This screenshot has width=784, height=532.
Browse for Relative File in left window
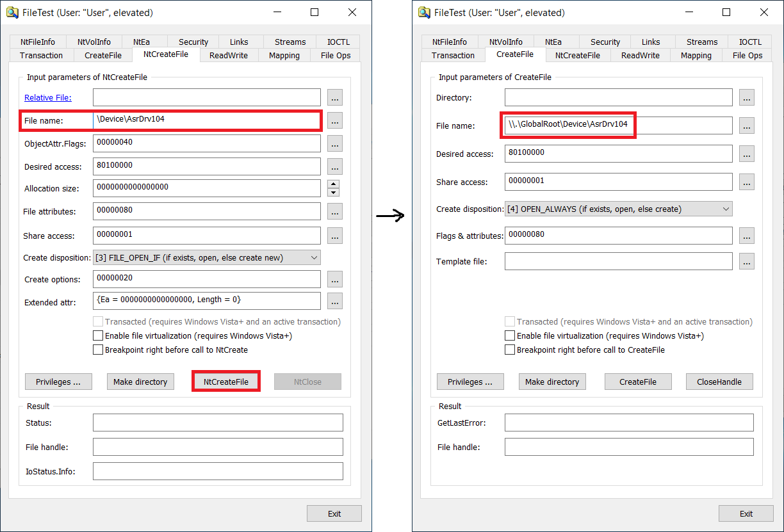click(x=335, y=97)
